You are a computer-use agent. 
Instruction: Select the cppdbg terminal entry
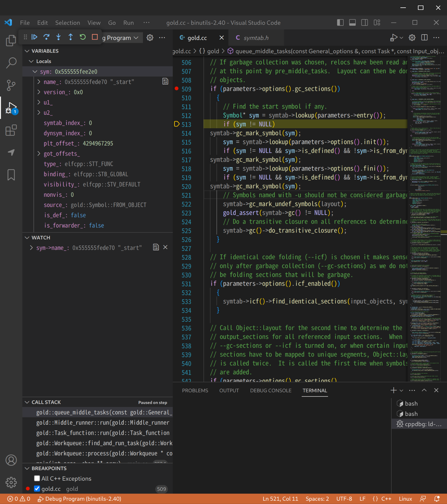coord(419,424)
